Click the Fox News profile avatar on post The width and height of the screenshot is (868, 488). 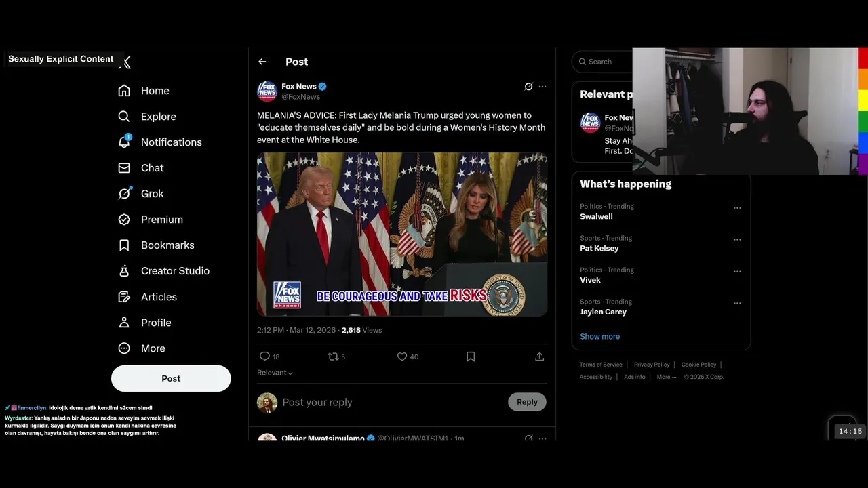pyautogui.click(x=267, y=91)
